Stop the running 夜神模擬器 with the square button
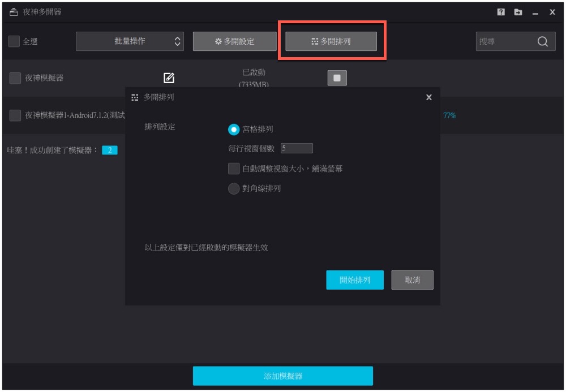Screen dimensions: 566x392 coord(337,78)
